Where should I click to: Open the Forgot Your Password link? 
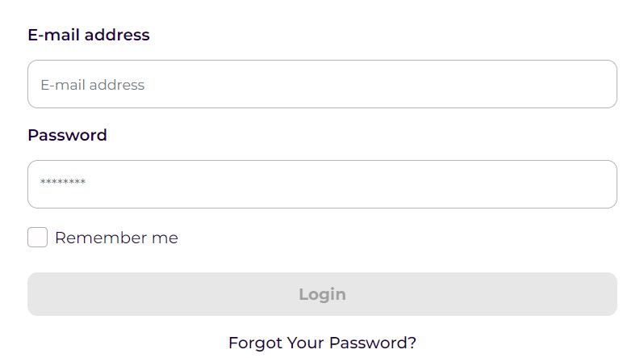pyautogui.click(x=322, y=343)
